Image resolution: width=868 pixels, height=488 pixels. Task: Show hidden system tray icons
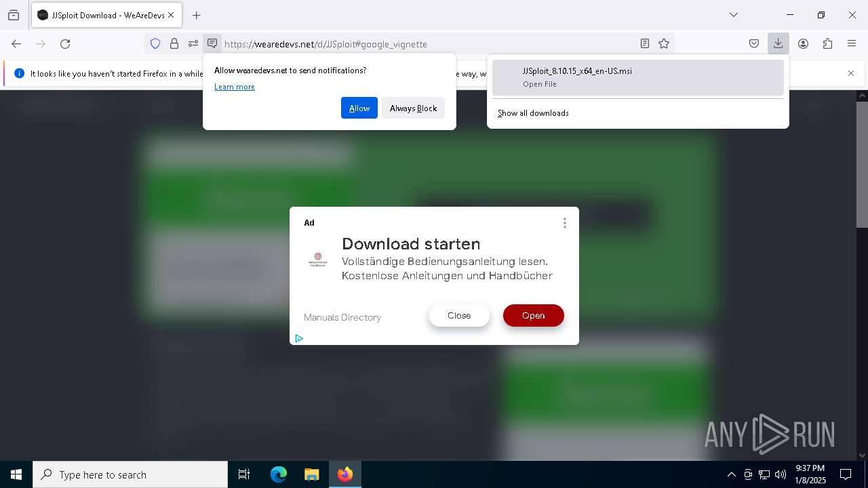731,474
